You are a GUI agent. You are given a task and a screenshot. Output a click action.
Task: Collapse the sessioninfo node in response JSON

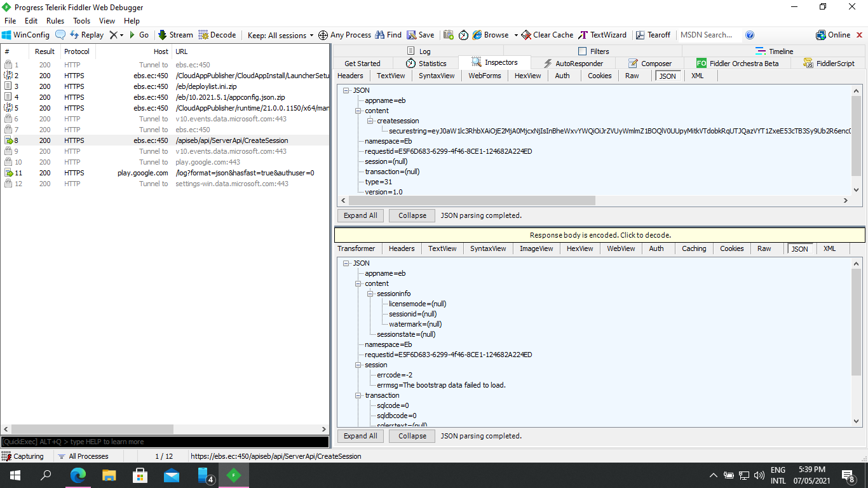[x=371, y=294]
